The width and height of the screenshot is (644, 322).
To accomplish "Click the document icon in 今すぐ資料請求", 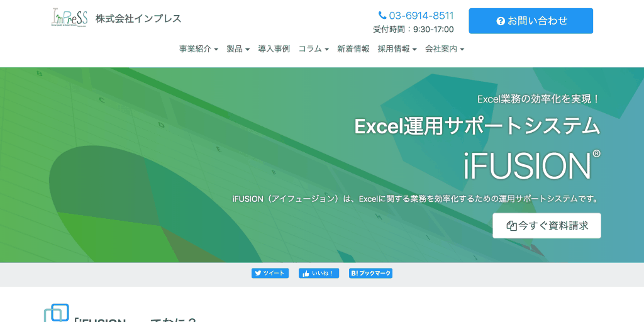I will click(x=511, y=226).
